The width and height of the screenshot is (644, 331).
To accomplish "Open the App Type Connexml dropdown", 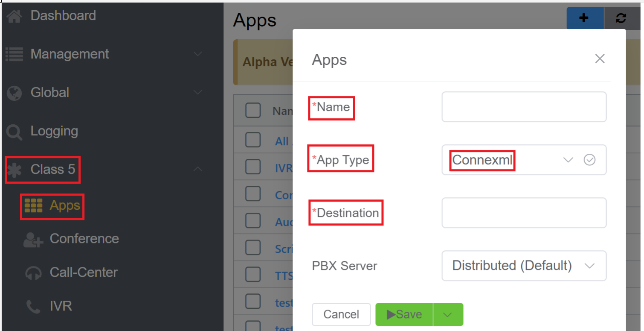I will click(568, 160).
